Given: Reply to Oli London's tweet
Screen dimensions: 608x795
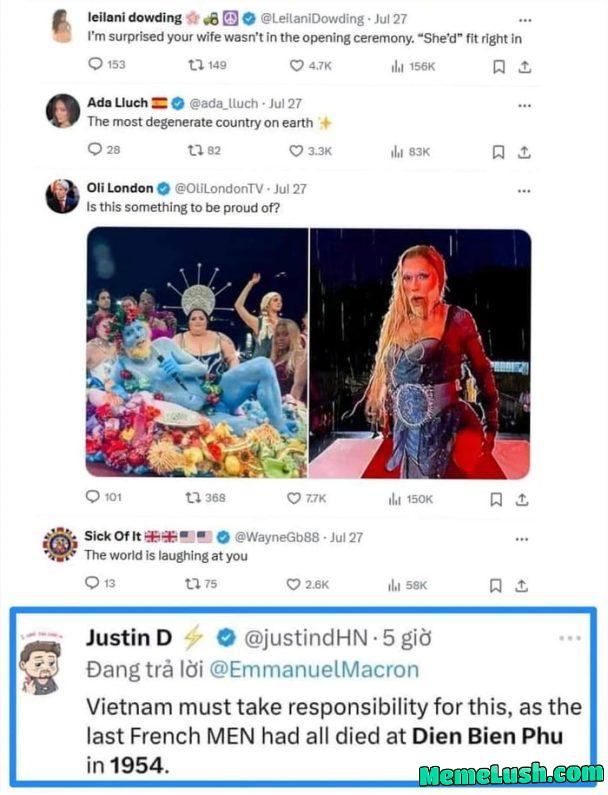Looking at the screenshot, I should tap(95, 498).
